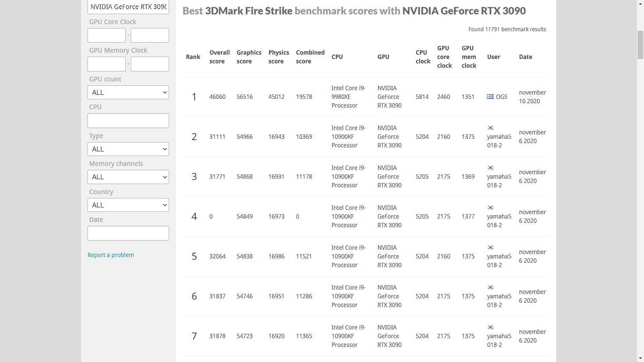Click the Graphics score column header
The image size is (644, 362).
pos(249,57)
